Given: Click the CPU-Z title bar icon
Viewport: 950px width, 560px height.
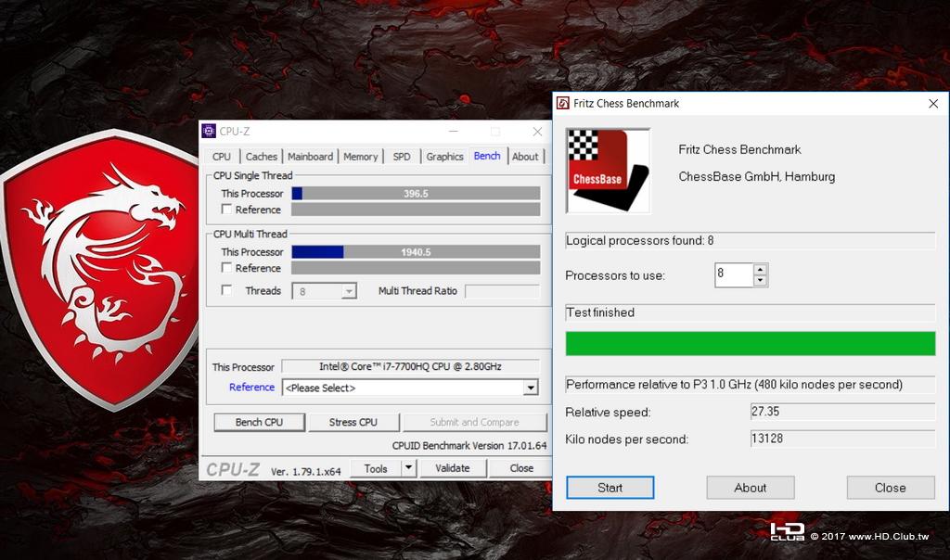Looking at the screenshot, I should [x=209, y=131].
